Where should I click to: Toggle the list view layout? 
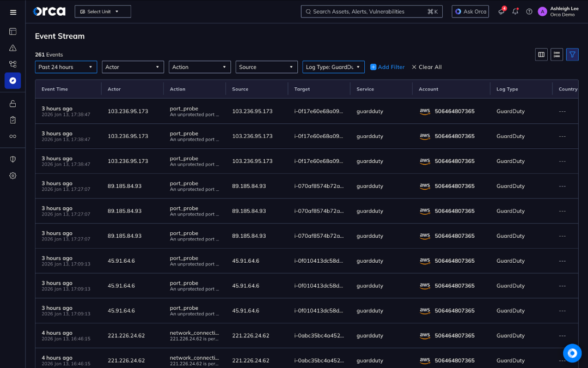(x=556, y=55)
